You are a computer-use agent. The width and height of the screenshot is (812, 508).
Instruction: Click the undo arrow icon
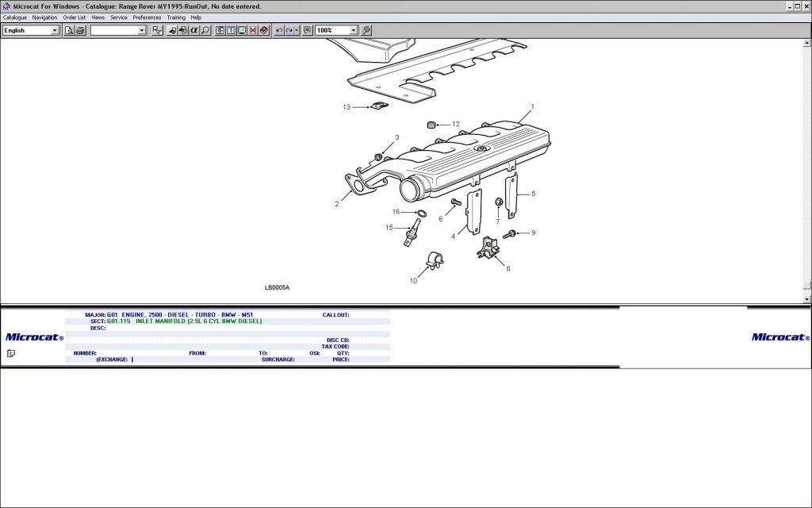pyautogui.click(x=279, y=31)
